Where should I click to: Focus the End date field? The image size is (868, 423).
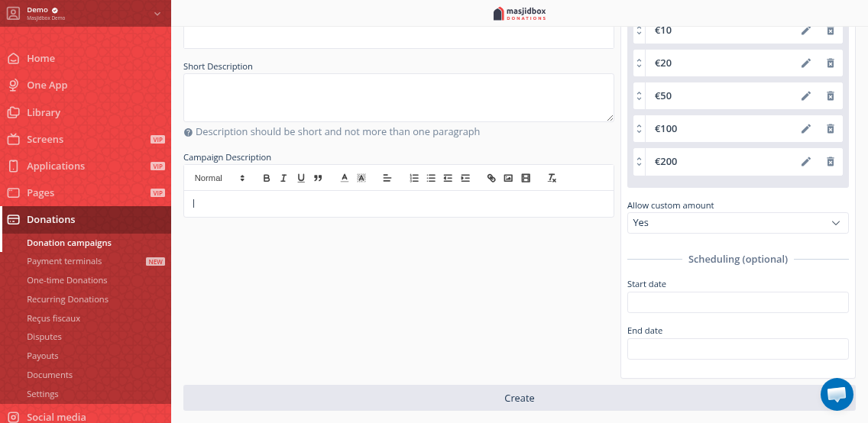(x=737, y=349)
